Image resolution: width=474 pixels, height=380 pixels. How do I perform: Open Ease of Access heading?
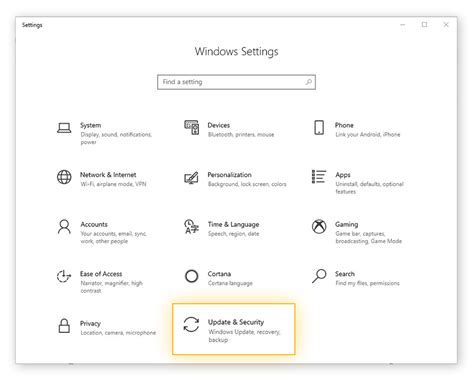101,274
